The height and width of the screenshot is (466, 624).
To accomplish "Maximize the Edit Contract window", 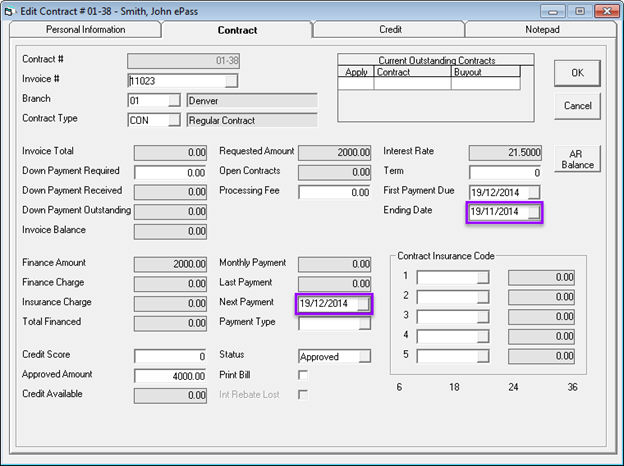I will click(579, 12).
